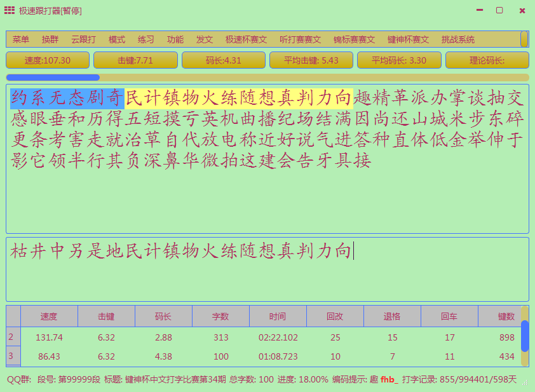Select the 时间 column header
This screenshot has height=392, width=535.
(278, 316)
